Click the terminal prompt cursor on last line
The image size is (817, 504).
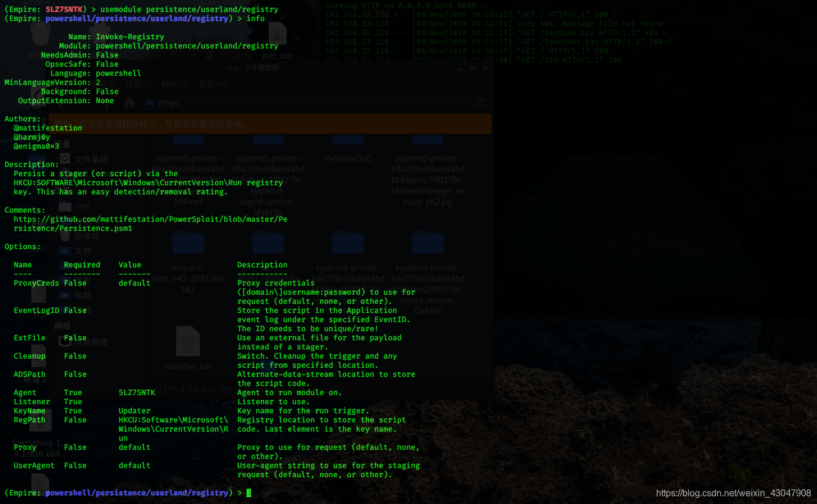click(249, 493)
